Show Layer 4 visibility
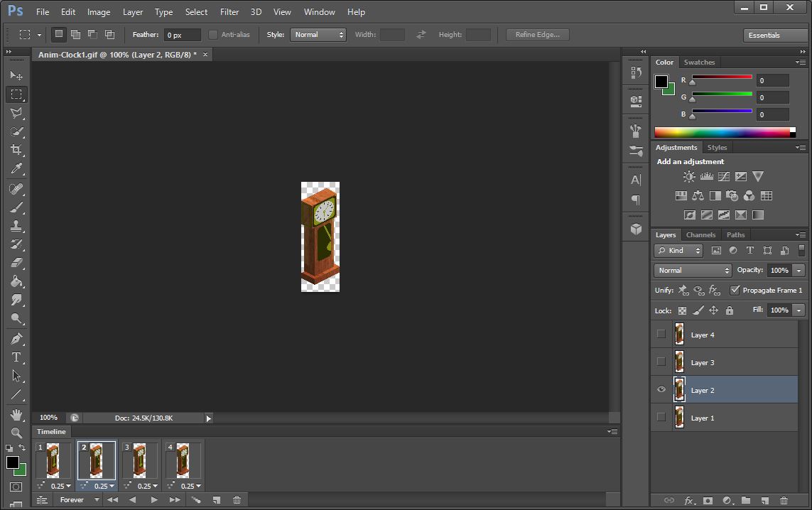812x510 pixels. (661, 334)
